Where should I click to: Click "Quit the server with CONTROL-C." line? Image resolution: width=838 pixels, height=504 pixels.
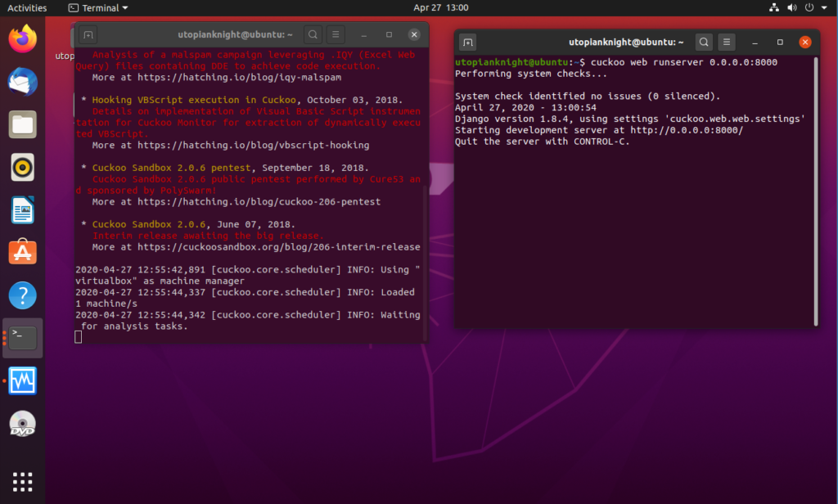(x=543, y=142)
